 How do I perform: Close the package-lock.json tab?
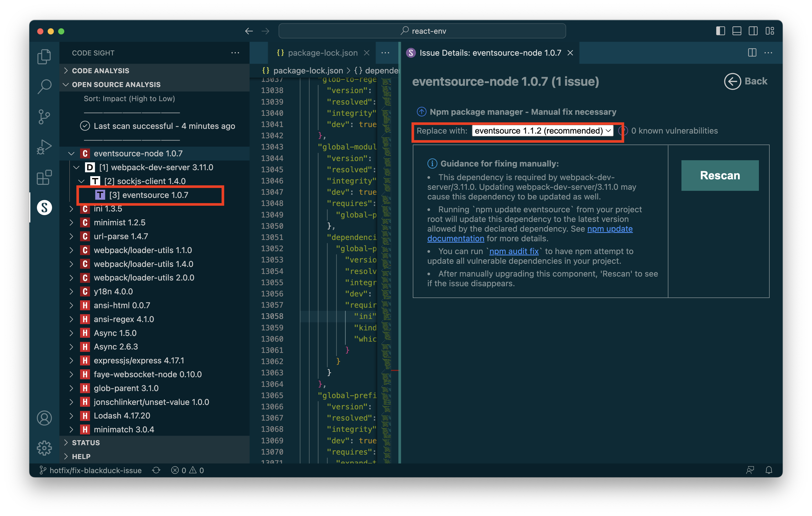pos(366,53)
